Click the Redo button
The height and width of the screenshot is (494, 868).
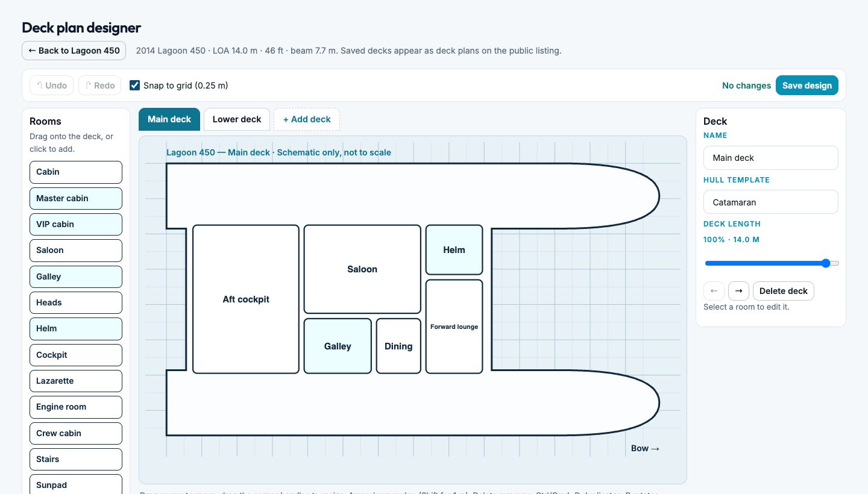point(99,86)
